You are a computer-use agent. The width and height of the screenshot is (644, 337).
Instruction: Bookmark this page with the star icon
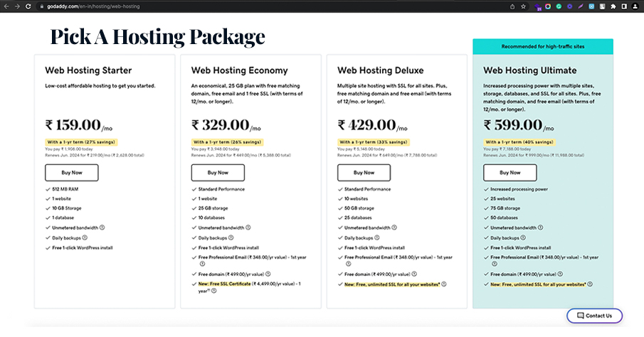(524, 6)
